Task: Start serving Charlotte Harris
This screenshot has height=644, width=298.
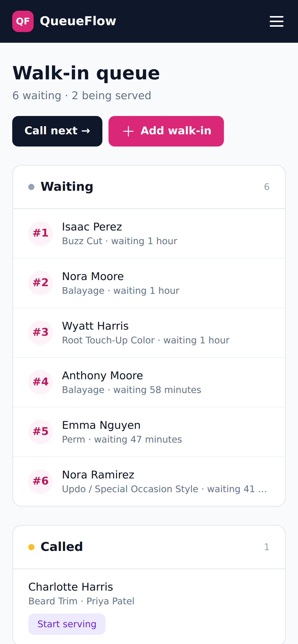Action: [x=67, y=624]
